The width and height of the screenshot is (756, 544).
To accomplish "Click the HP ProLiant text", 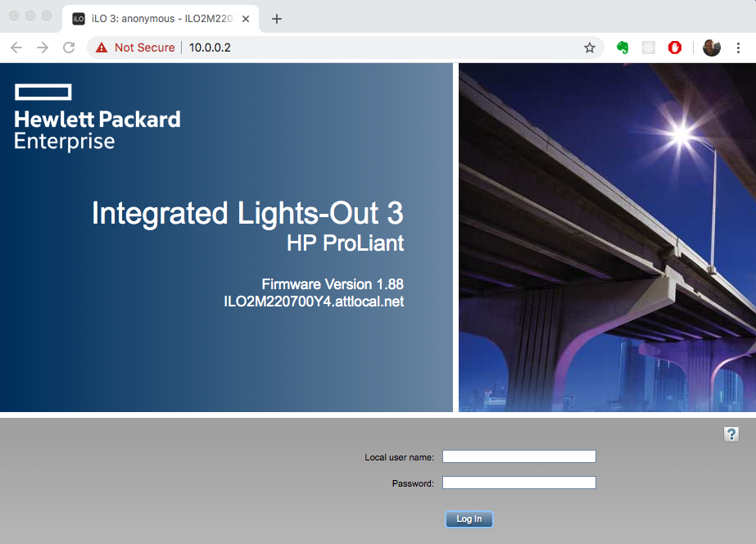I will (345, 243).
